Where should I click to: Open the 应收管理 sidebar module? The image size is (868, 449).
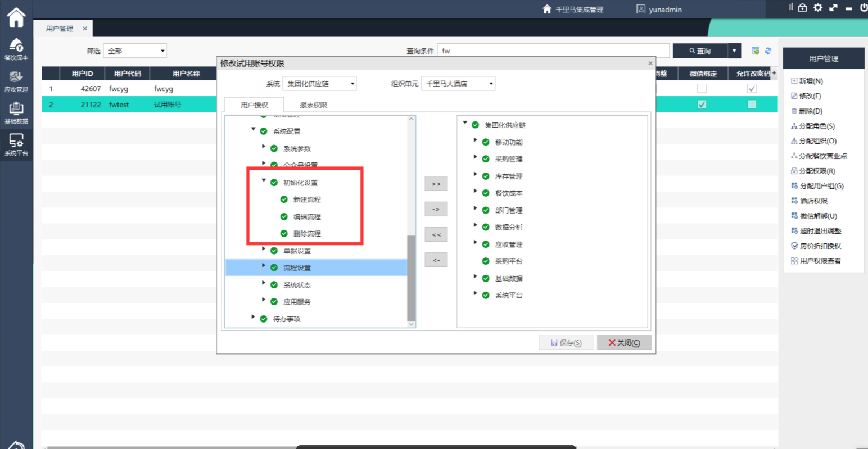click(x=16, y=81)
